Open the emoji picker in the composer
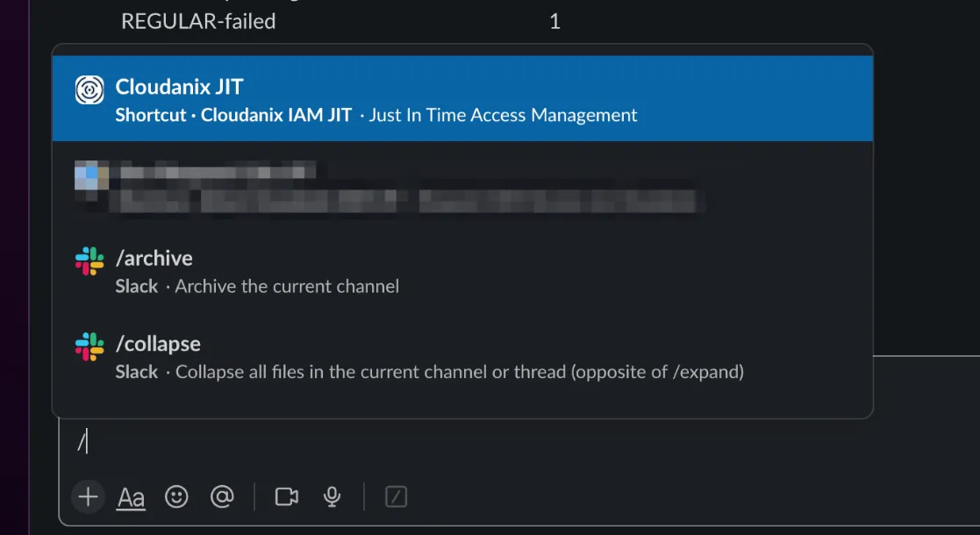The width and height of the screenshot is (980, 535). [x=176, y=496]
